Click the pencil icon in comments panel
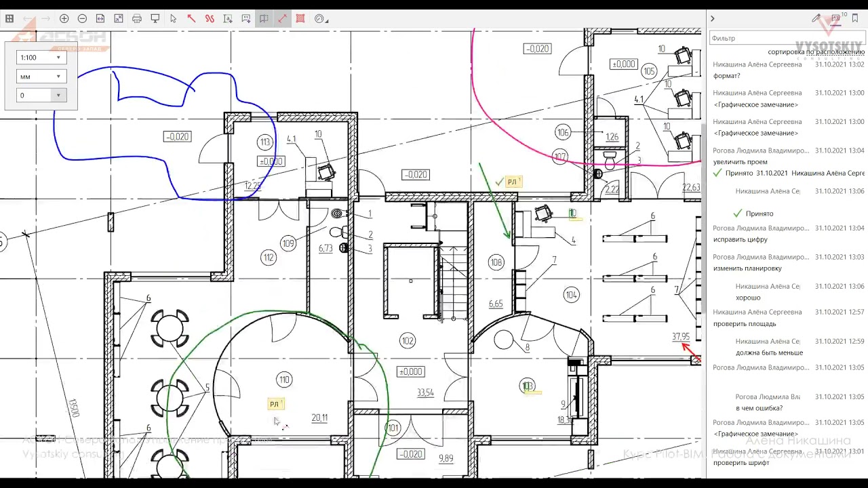This screenshot has width=868, height=488. [x=816, y=18]
